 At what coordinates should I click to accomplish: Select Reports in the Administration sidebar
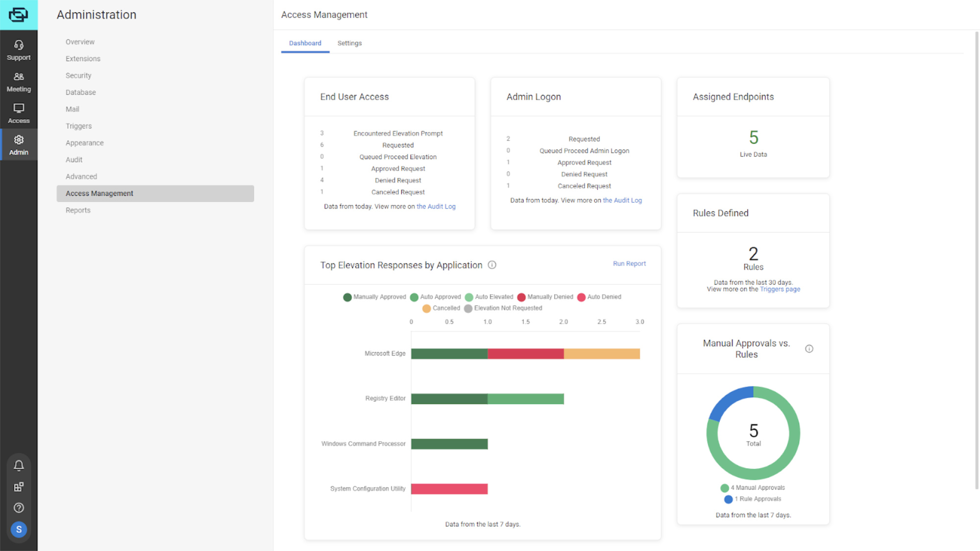pos(78,210)
